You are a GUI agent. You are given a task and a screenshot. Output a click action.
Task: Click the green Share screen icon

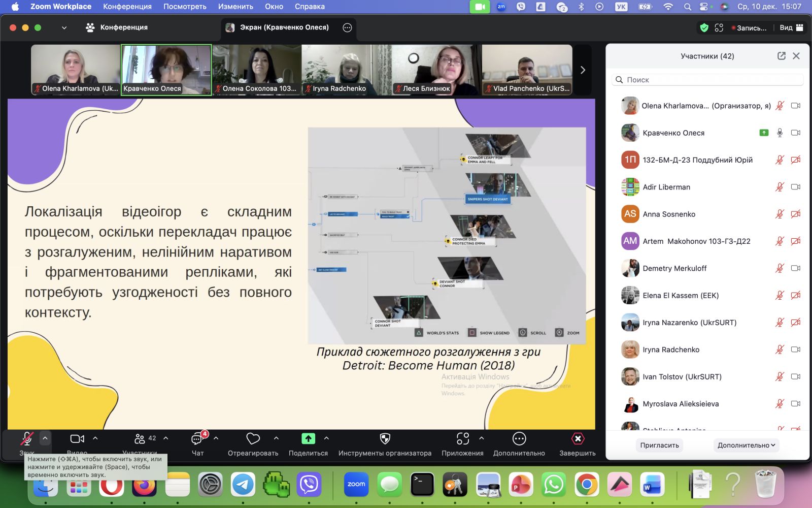[308, 439]
